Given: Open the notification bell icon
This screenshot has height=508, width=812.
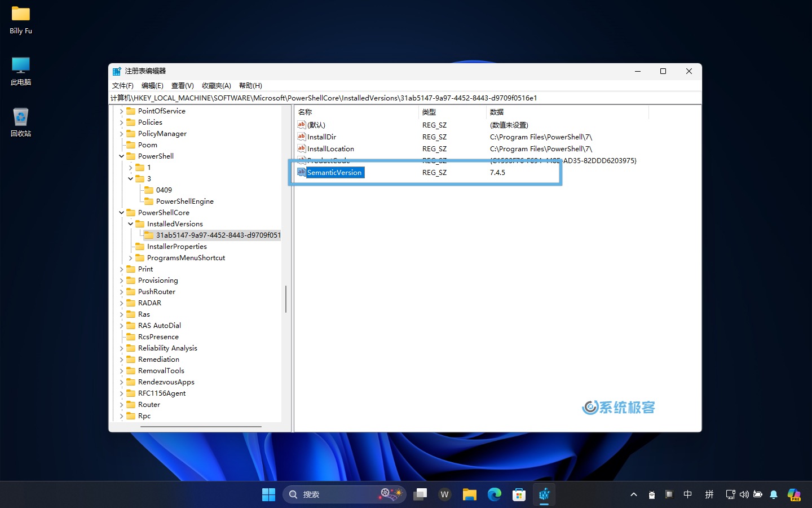Looking at the screenshot, I should pos(774,494).
